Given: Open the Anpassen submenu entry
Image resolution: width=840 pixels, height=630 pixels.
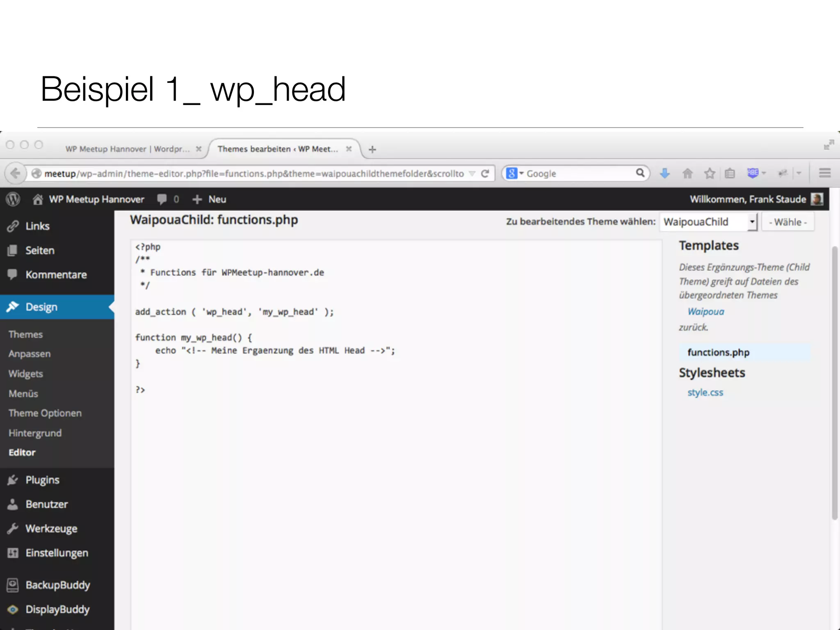Looking at the screenshot, I should [30, 354].
